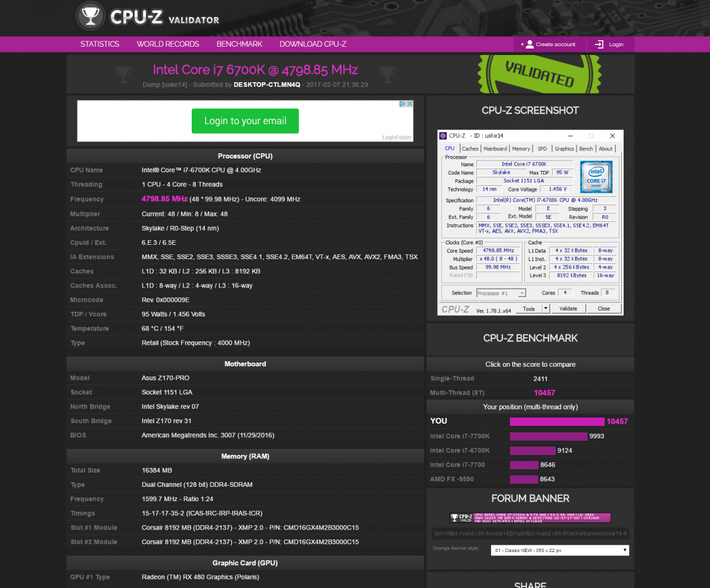
Task: Click the Graphic Card (GPU) section header
Action: pyautogui.click(x=245, y=563)
